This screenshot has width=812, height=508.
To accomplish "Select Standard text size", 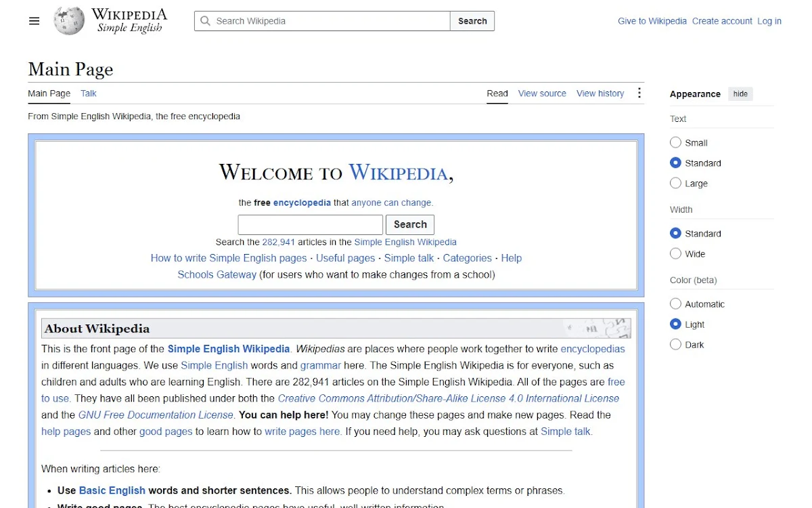I will coord(675,163).
